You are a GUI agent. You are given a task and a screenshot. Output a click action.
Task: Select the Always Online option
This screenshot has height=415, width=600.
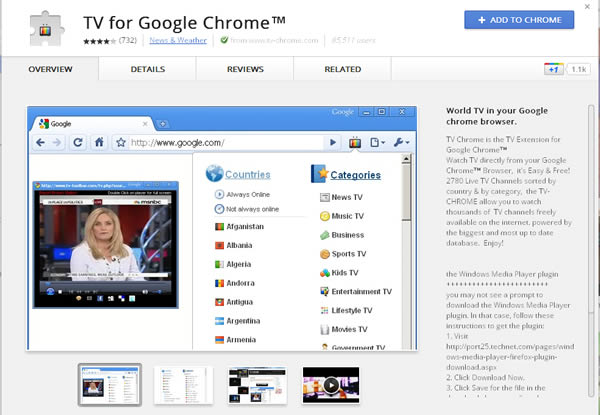pos(242,194)
